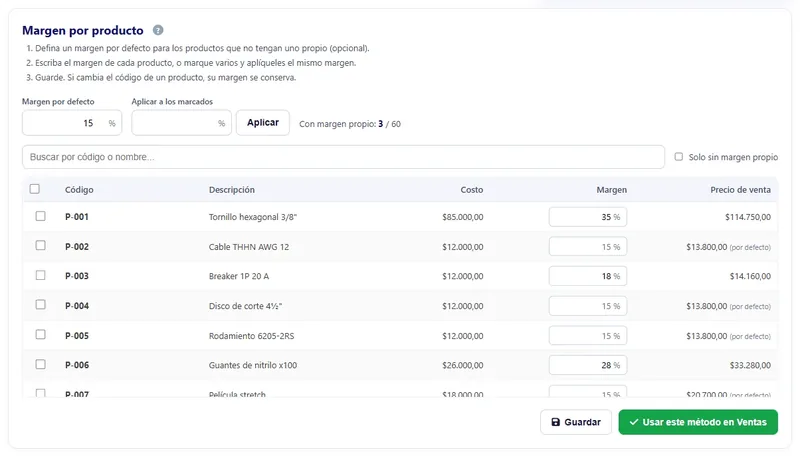This screenshot has width=800, height=456.
Task: Click the Breaker 1P 20 A description
Action: 239,276
